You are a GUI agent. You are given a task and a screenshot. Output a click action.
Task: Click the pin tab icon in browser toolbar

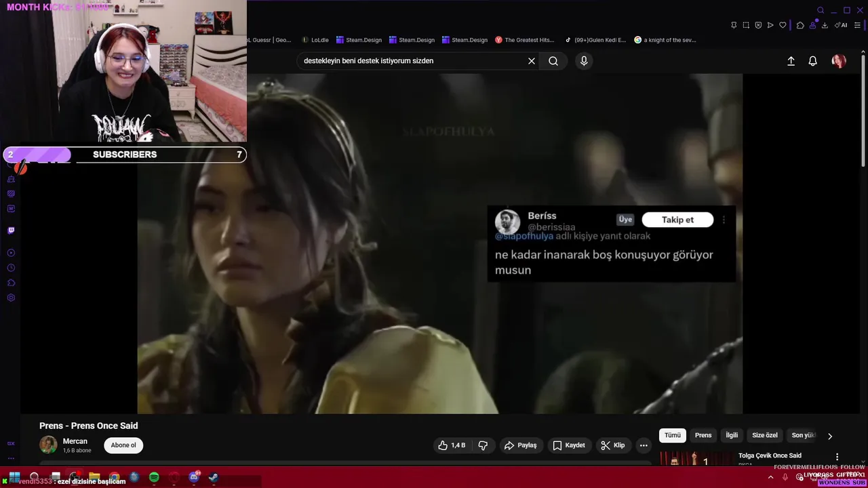[734, 25]
